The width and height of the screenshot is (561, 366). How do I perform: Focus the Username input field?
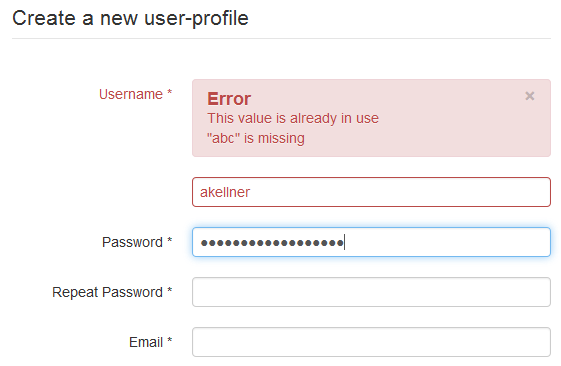click(x=371, y=192)
